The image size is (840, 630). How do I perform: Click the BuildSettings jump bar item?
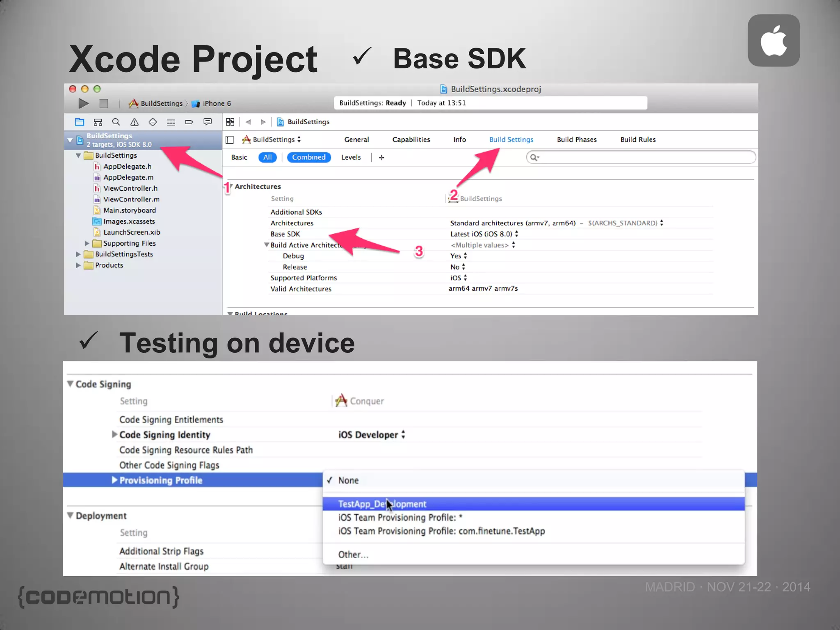click(x=303, y=122)
